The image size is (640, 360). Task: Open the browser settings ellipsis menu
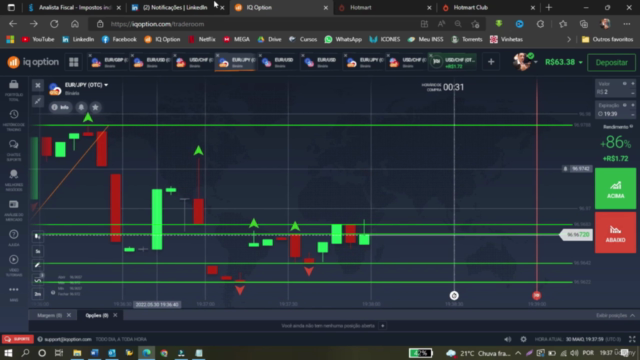point(627,24)
